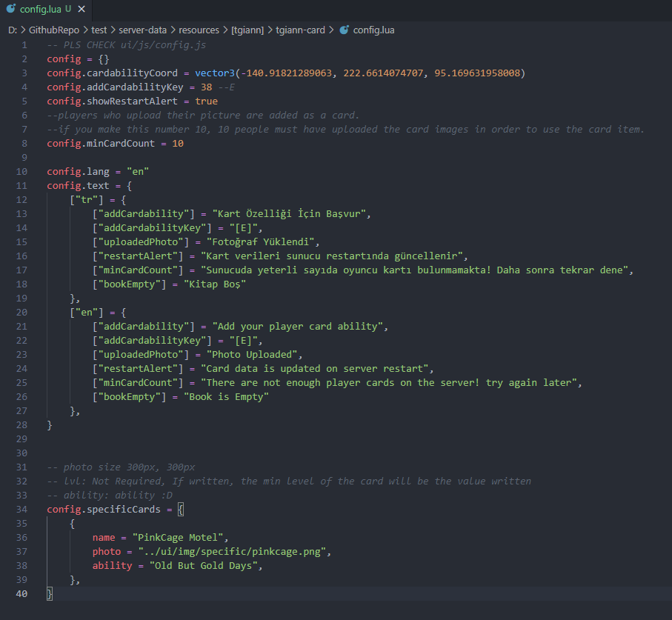
Task: Click line number 34 in the gutter
Action: (x=21, y=509)
